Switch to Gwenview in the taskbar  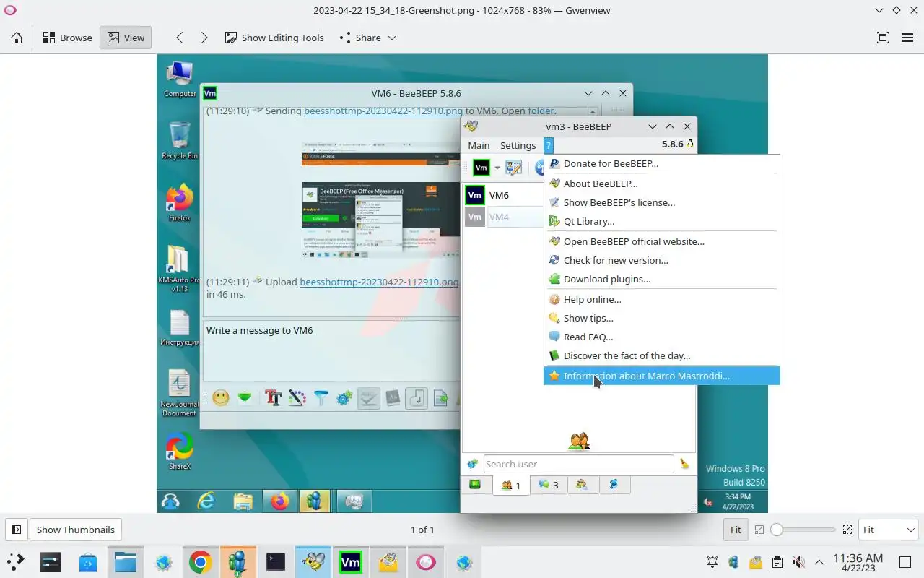pyautogui.click(x=426, y=561)
